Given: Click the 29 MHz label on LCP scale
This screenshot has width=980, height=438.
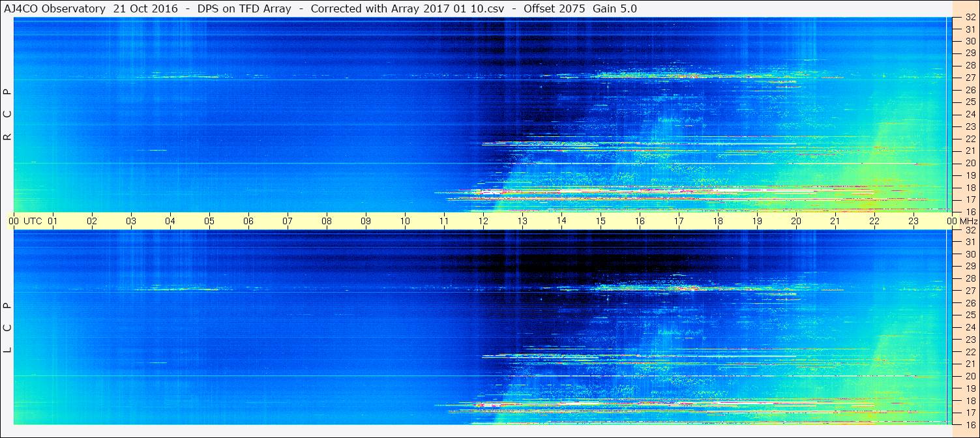Looking at the screenshot, I should coord(970,267).
